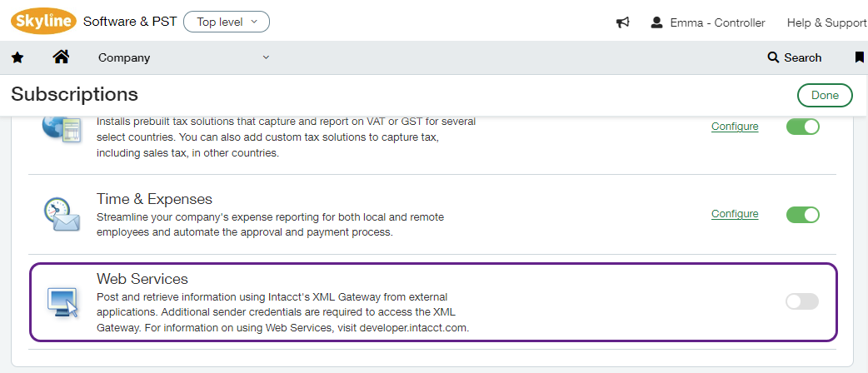This screenshot has width=868, height=373.
Task: Turn off the tax solutions toggle
Action: pyautogui.click(x=803, y=127)
